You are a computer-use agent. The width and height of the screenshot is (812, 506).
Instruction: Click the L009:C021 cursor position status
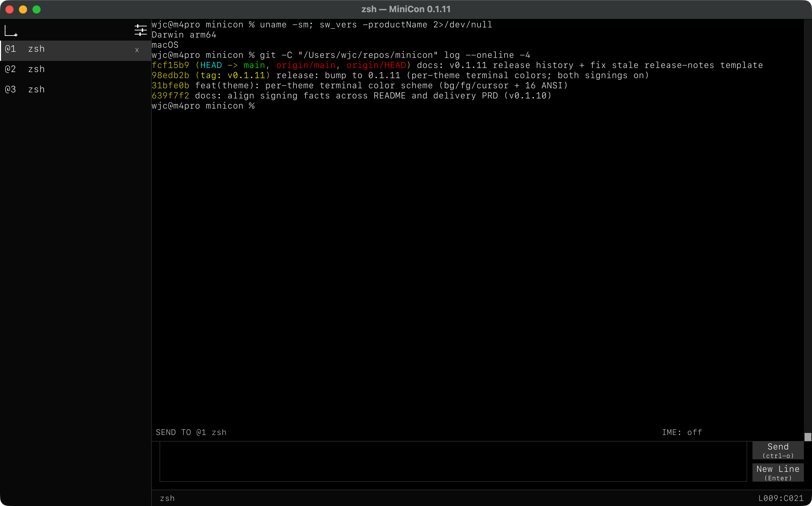coord(781,498)
